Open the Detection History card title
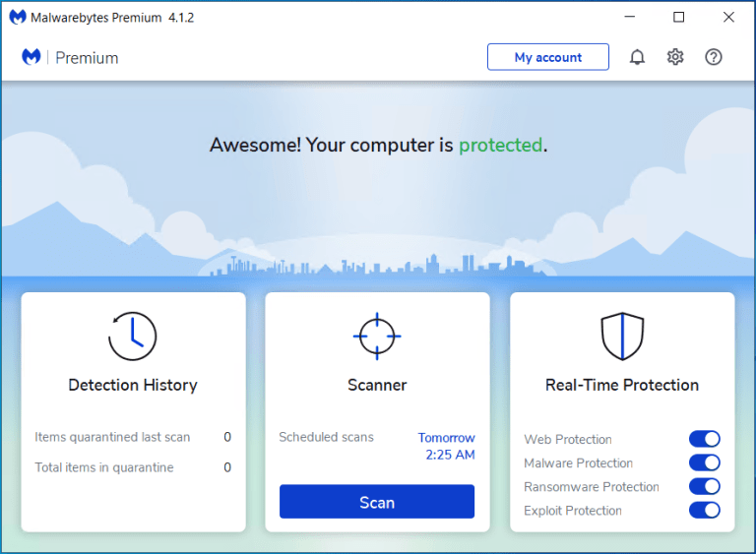This screenshot has width=756, height=554. [133, 385]
